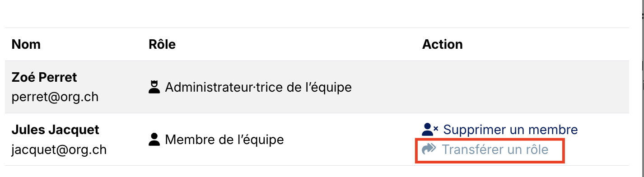Click the empty Action cell of Zoé Perret
The width and height of the screenshot is (644, 177).
[x=523, y=87]
